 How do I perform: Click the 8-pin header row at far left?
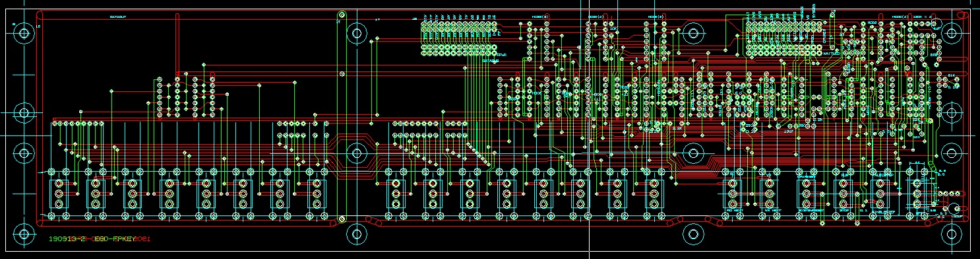pyautogui.click(x=78, y=124)
